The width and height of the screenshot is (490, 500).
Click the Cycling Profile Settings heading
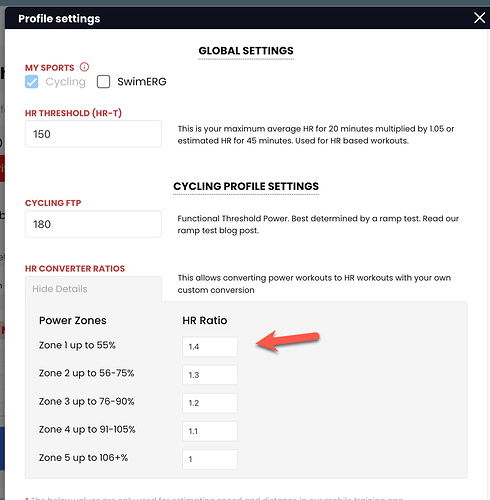(x=246, y=186)
